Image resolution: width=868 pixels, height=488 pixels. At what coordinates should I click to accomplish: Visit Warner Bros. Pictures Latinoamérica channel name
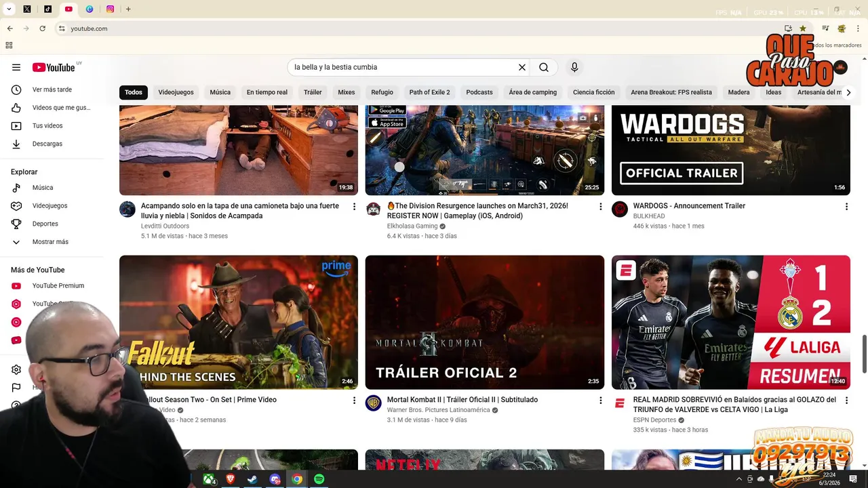(x=438, y=410)
